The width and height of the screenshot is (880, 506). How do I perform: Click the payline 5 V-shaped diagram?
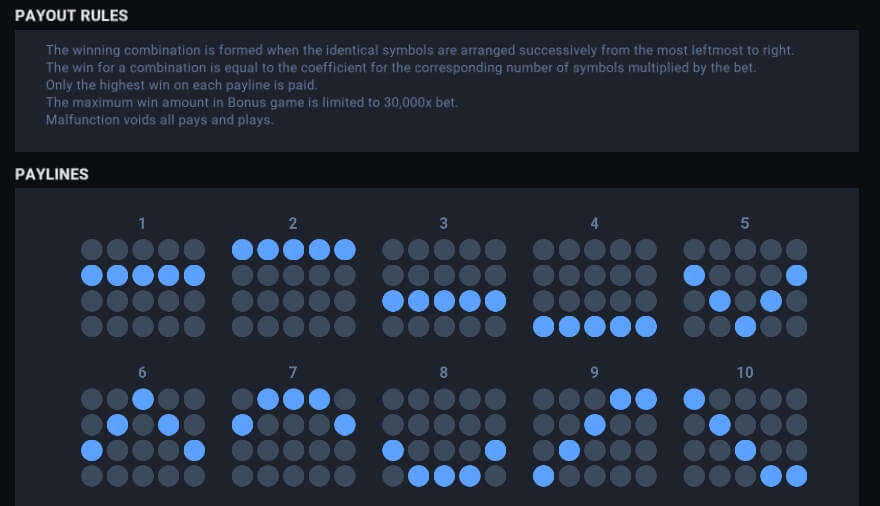[745, 288]
